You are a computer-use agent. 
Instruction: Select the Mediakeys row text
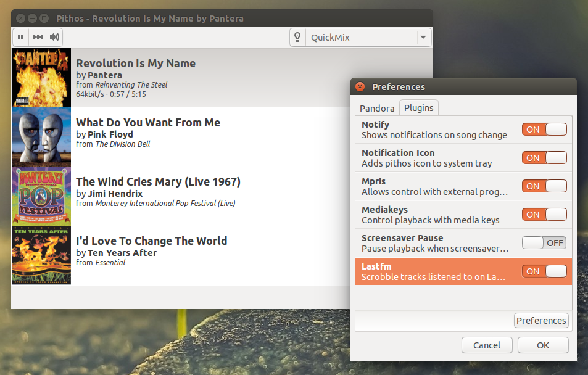pyautogui.click(x=431, y=215)
